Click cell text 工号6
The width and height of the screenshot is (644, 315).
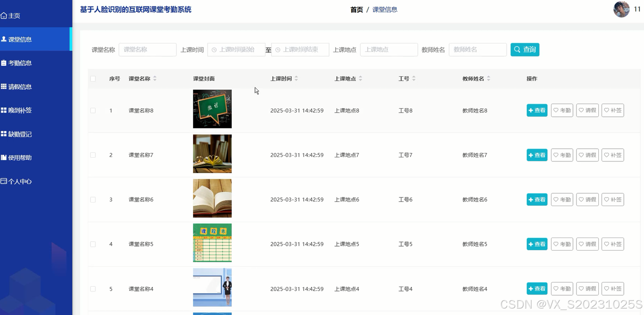(405, 200)
